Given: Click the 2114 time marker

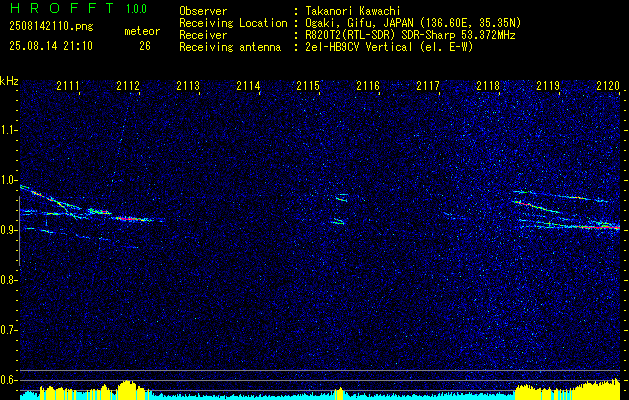Looking at the screenshot, I should click(248, 86).
